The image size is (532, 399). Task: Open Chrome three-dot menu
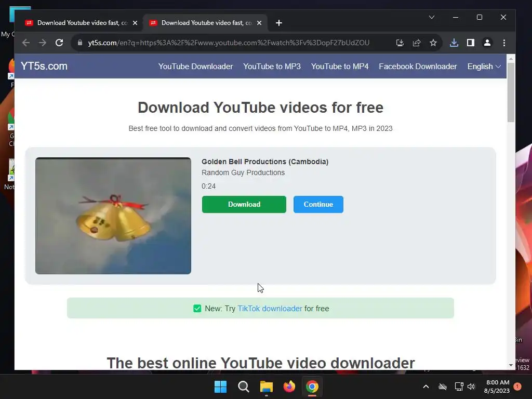point(504,43)
